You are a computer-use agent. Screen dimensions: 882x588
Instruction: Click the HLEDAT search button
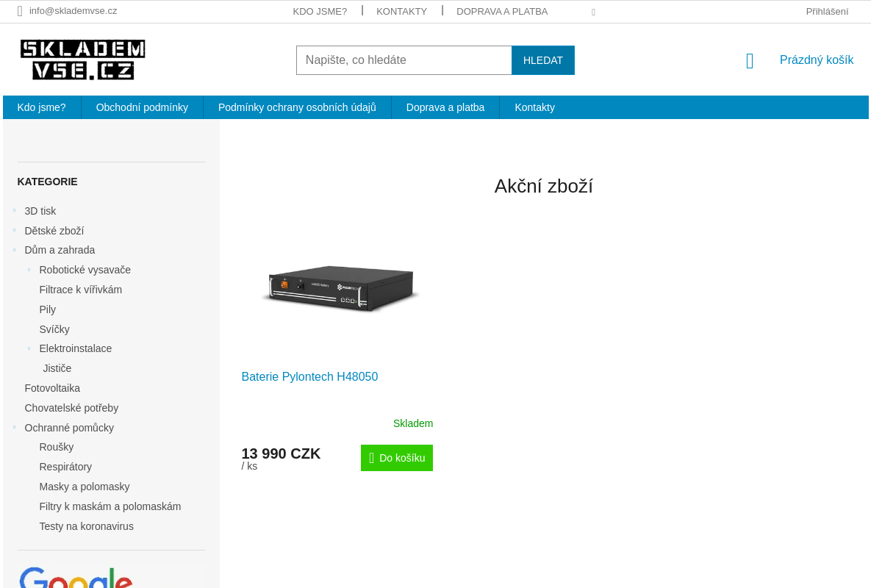pyautogui.click(x=543, y=60)
